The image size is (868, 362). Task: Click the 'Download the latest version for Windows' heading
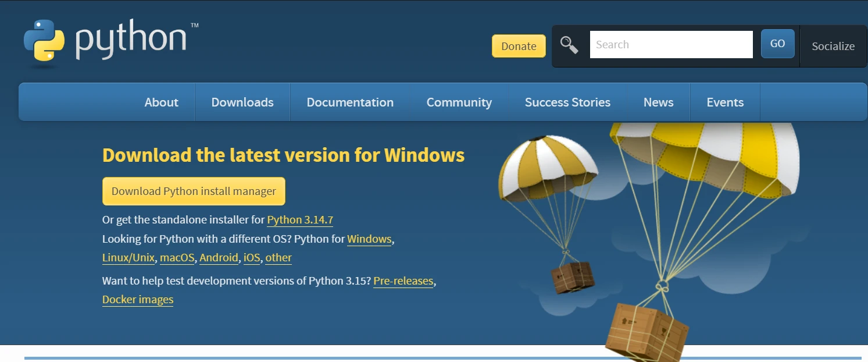click(x=283, y=155)
